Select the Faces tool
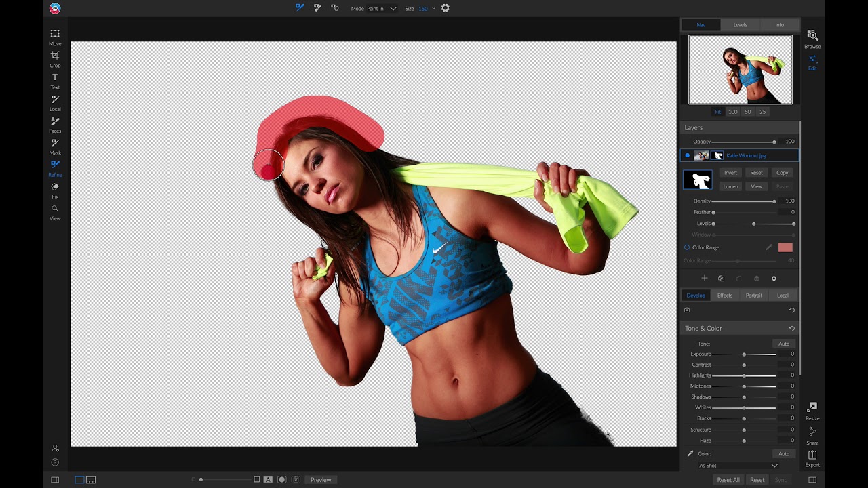The height and width of the screenshot is (488, 868). [x=55, y=124]
